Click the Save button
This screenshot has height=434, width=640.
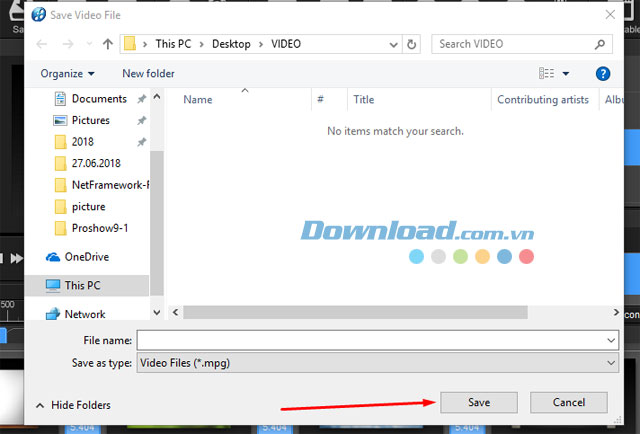(479, 403)
